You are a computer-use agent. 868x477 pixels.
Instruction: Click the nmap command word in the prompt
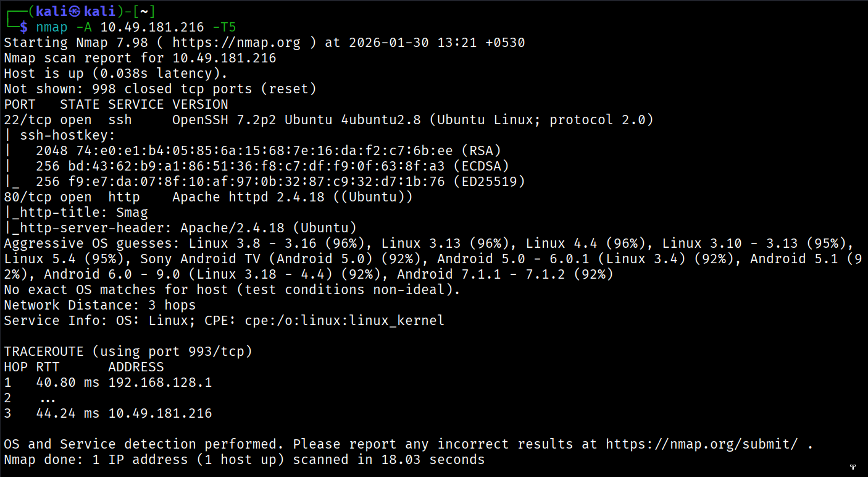pos(52,27)
